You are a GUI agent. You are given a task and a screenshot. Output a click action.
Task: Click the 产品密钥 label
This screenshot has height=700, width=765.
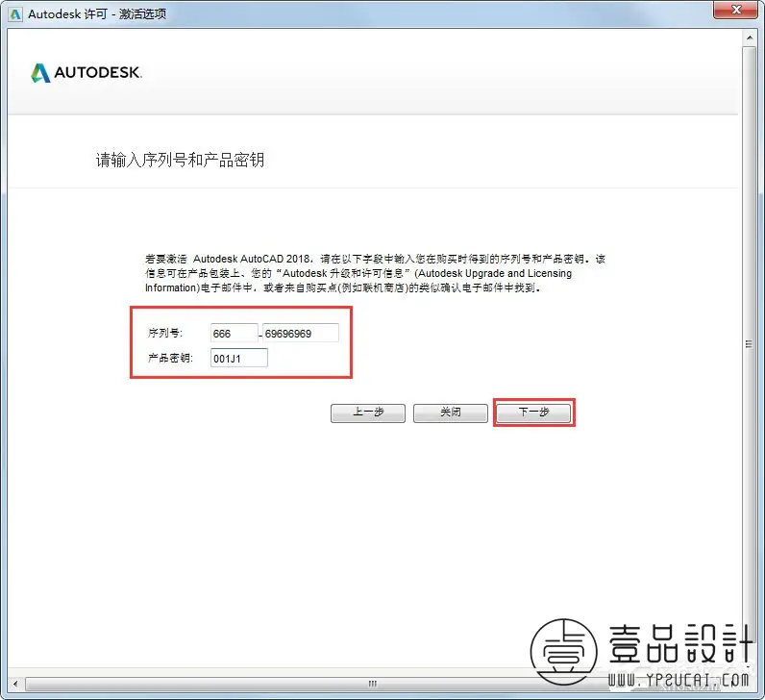point(170,358)
